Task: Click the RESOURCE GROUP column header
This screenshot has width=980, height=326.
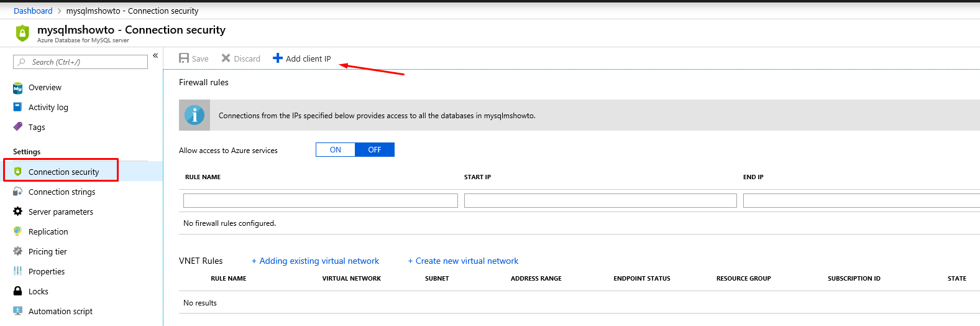Action: [744, 279]
